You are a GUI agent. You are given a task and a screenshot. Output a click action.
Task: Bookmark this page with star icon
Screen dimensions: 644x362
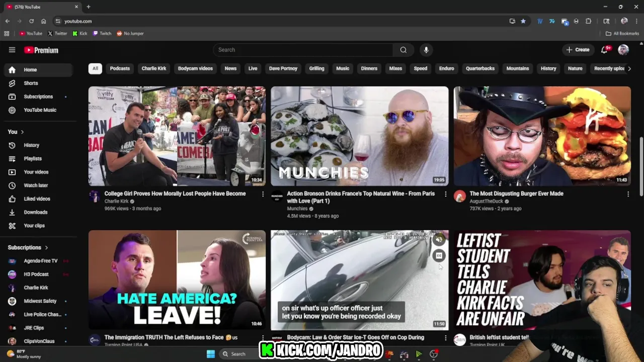523,21
